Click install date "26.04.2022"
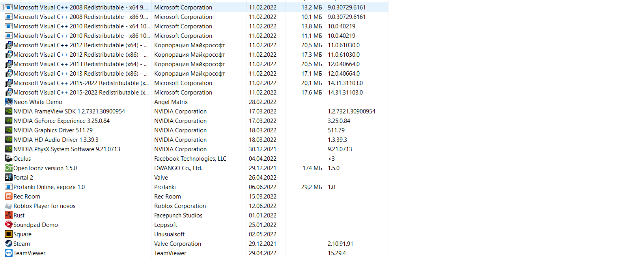 click(263, 178)
